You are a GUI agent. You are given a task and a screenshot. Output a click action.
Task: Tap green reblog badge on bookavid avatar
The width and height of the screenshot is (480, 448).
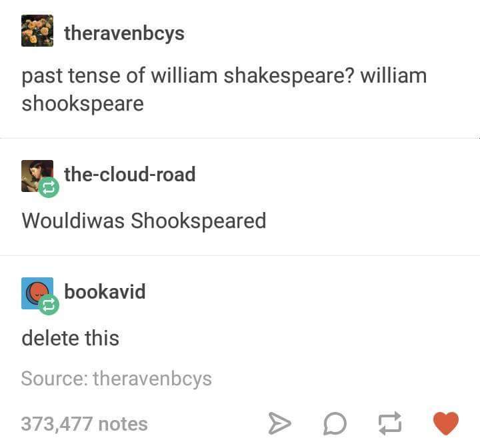49,305
